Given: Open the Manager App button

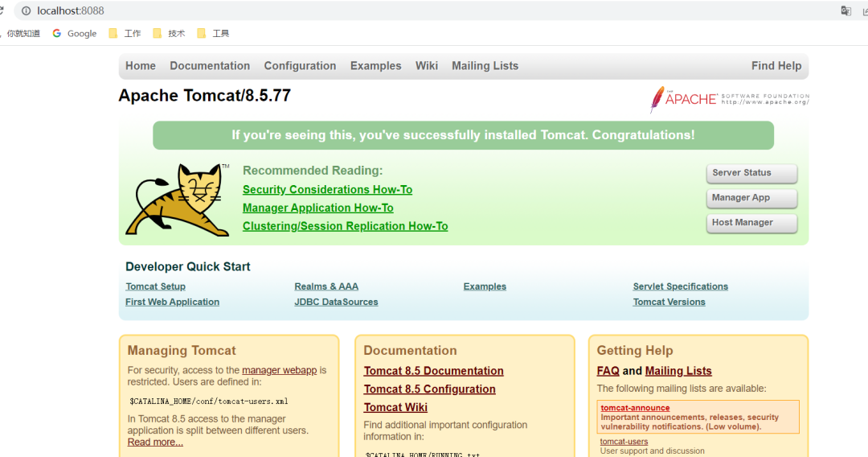Looking at the screenshot, I should pyautogui.click(x=751, y=198).
